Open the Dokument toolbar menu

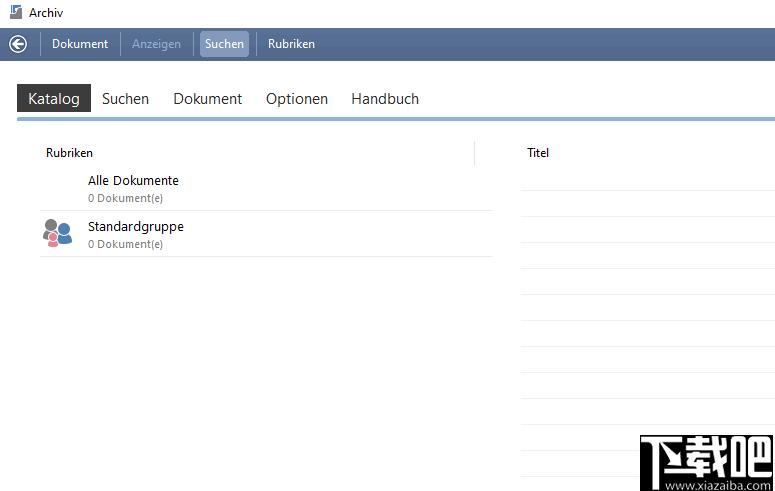(80, 44)
